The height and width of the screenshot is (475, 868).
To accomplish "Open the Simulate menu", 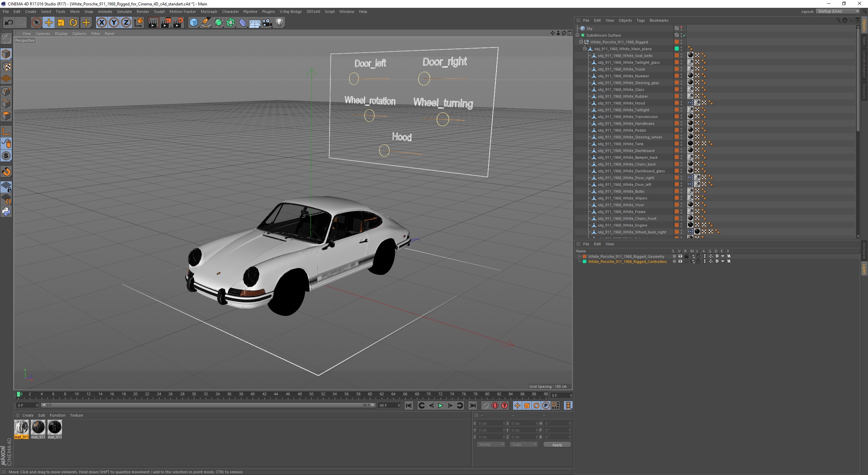I will [x=124, y=12].
